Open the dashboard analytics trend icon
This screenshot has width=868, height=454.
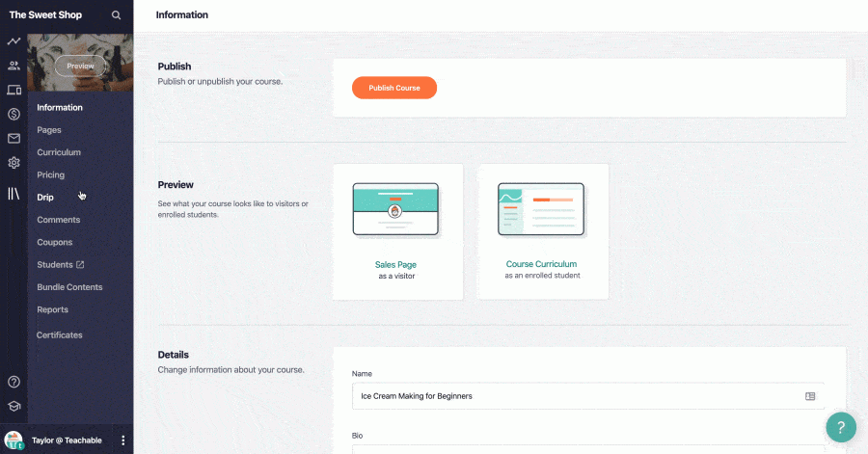point(14,40)
